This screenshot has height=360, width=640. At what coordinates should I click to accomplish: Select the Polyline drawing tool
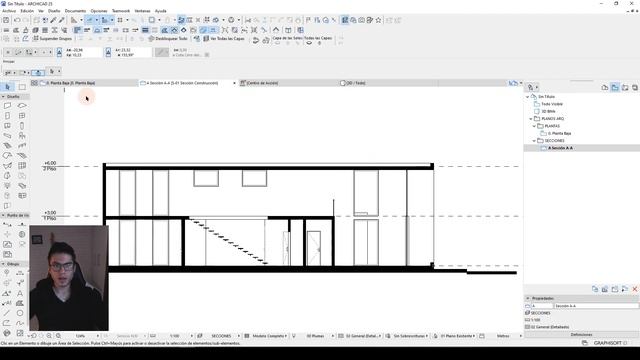7,323
